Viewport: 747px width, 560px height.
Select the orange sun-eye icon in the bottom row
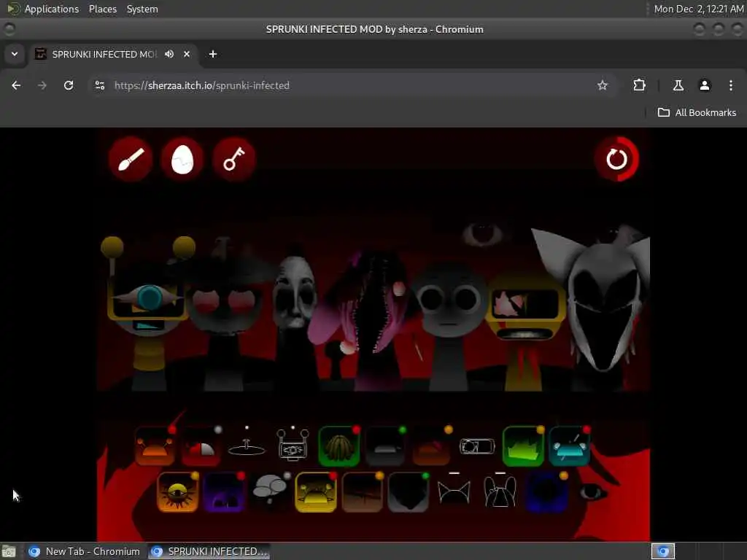[x=178, y=492]
